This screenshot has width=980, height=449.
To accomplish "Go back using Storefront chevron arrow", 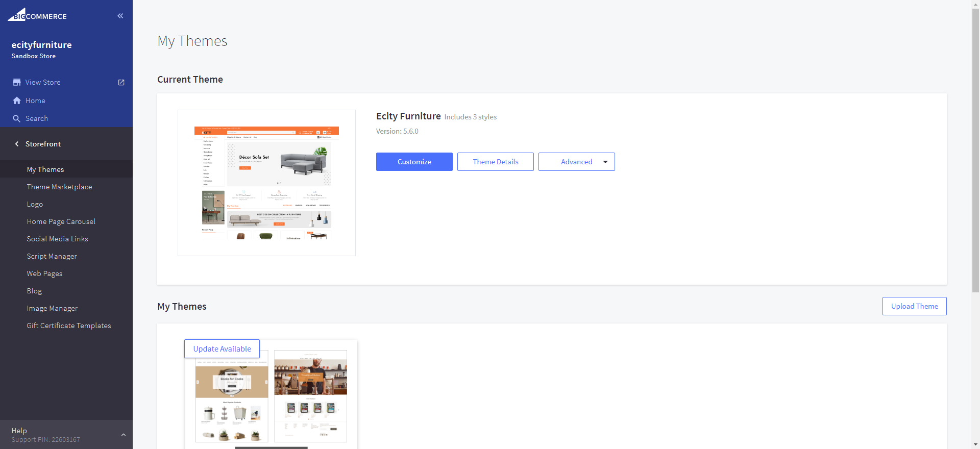I will point(17,144).
